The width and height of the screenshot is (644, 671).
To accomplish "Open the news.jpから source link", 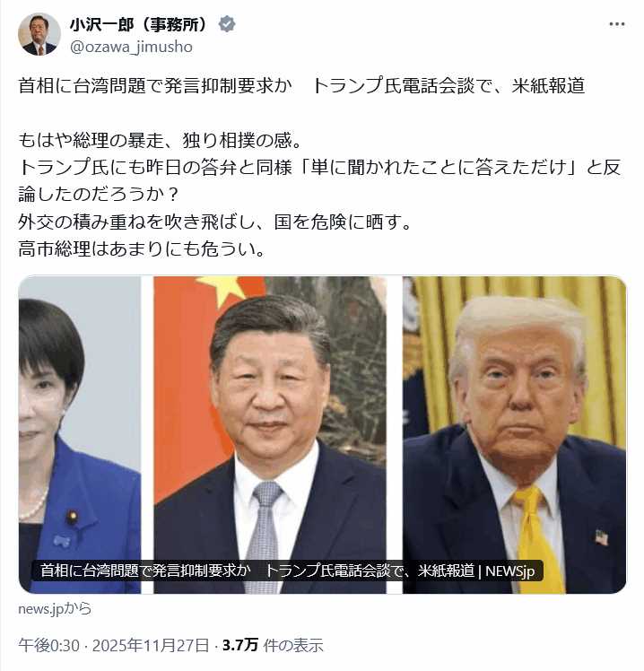I will 55,608.
